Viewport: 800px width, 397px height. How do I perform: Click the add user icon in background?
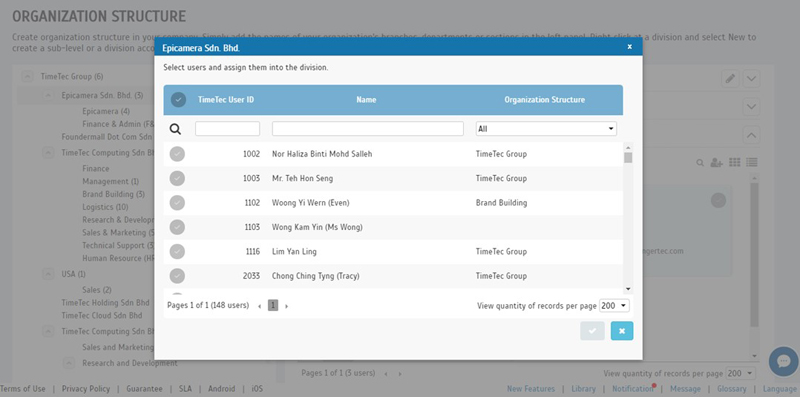tap(716, 162)
